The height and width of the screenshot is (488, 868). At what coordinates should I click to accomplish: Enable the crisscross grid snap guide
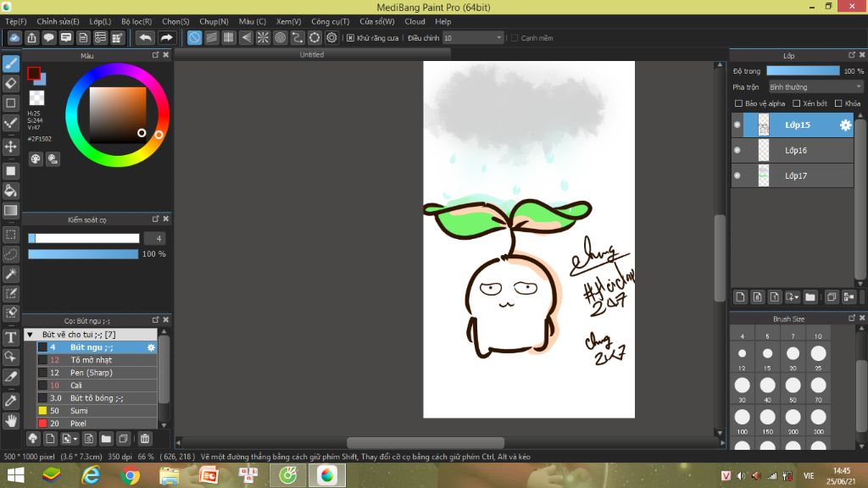click(x=229, y=37)
